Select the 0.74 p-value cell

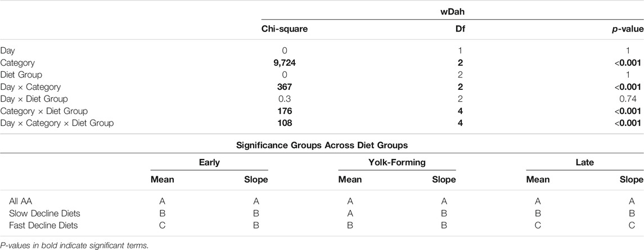[x=635, y=99]
